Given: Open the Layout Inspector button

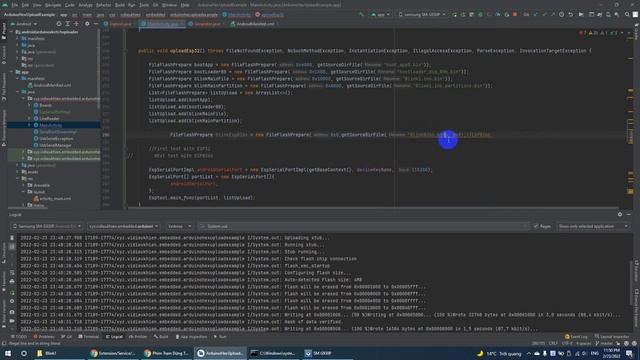Looking at the screenshot, I should tap(611, 337).
